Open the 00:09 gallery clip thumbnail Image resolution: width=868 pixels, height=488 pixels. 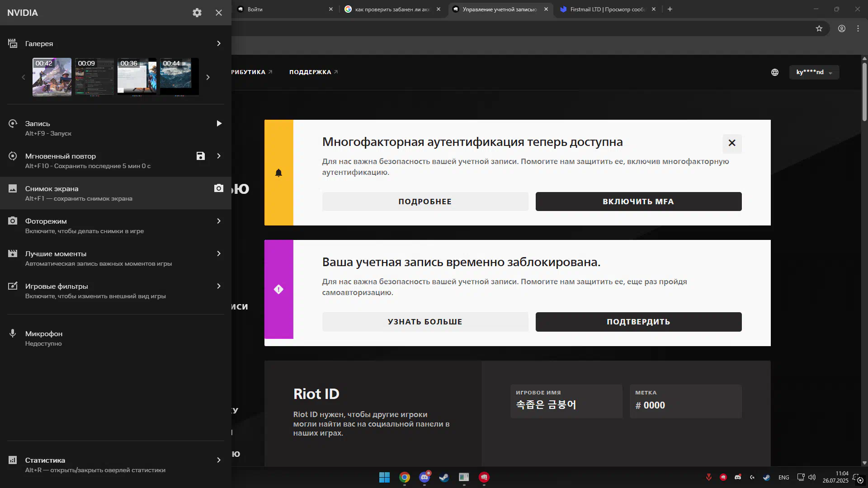tap(94, 77)
